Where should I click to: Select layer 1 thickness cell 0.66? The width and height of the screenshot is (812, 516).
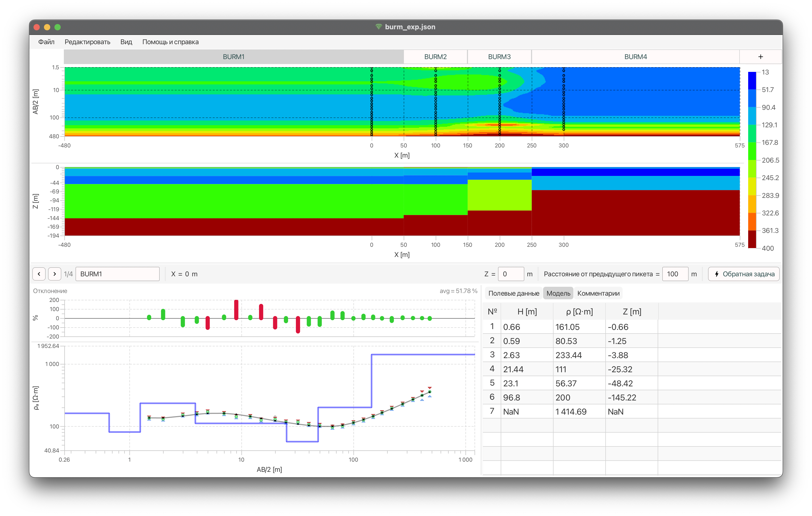tap(527, 327)
